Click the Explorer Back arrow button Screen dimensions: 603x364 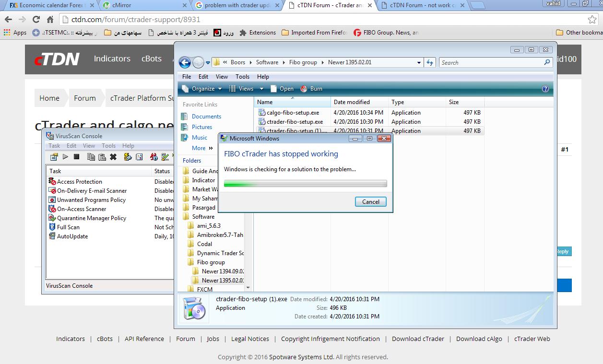(185, 62)
